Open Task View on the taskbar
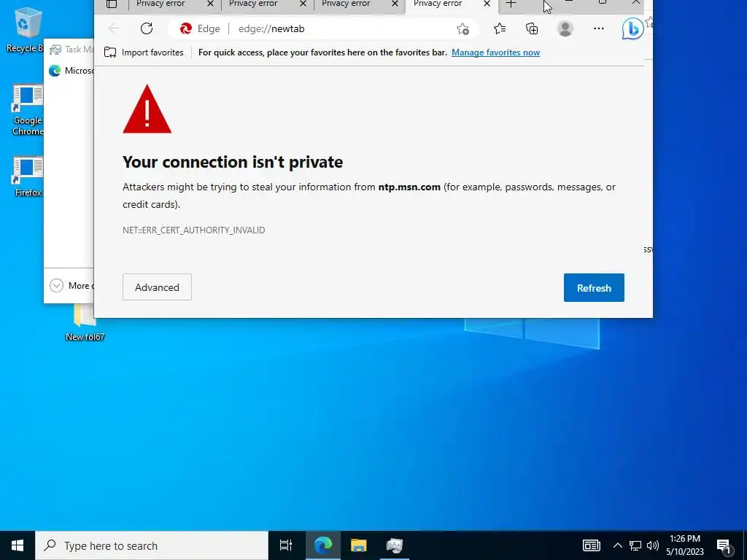747x560 pixels. point(286,545)
